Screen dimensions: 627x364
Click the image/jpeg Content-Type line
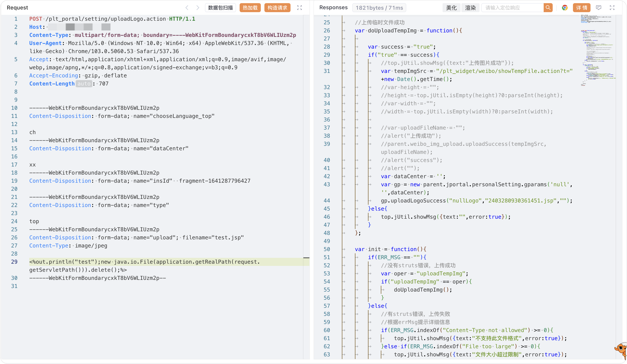pos(68,246)
